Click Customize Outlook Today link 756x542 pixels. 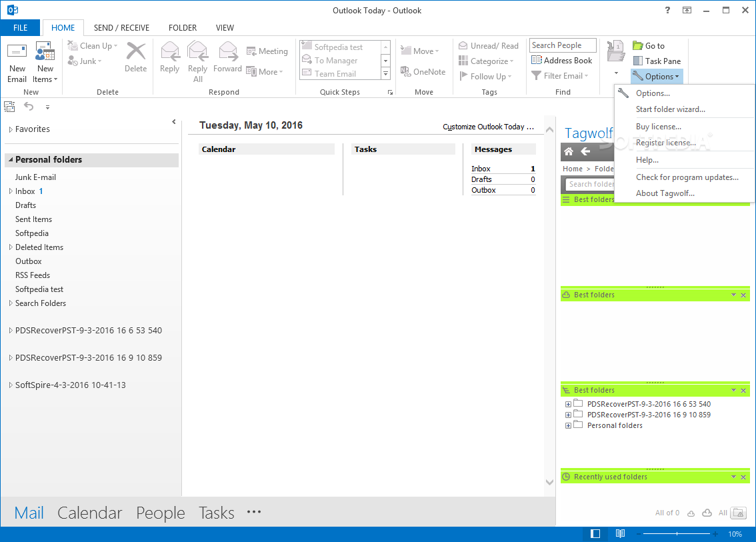488,127
